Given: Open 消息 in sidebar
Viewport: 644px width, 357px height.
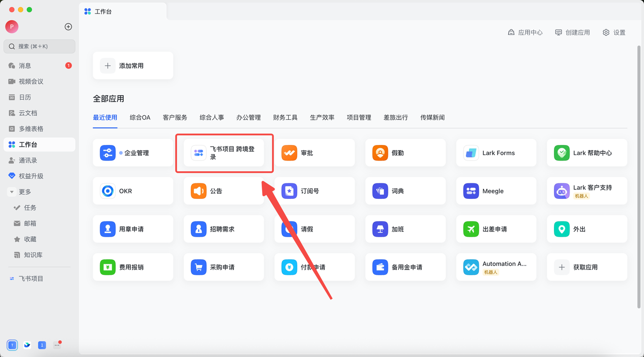Looking at the screenshot, I should (x=39, y=65).
